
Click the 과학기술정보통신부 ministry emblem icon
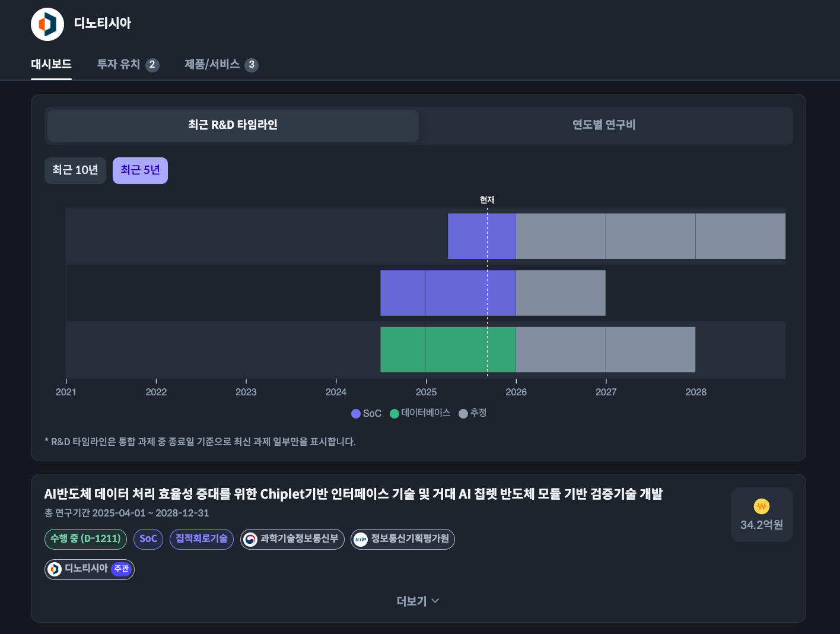(250, 539)
